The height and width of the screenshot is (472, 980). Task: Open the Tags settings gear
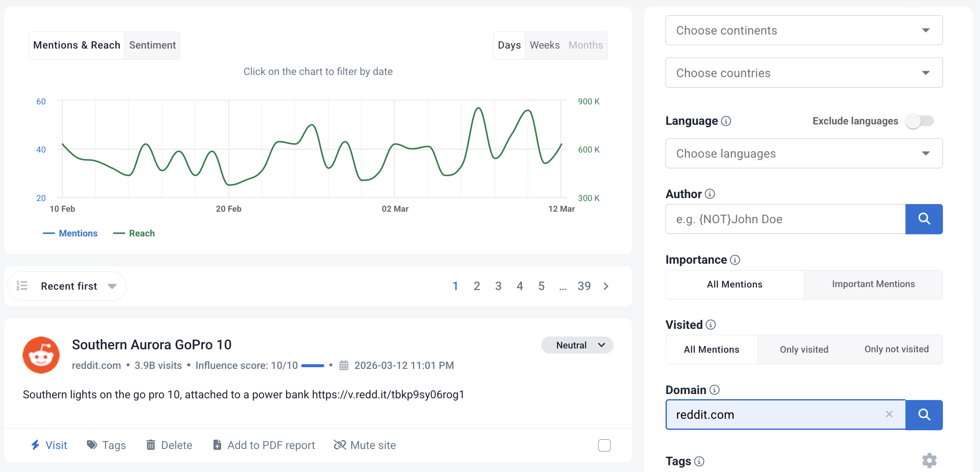929,460
